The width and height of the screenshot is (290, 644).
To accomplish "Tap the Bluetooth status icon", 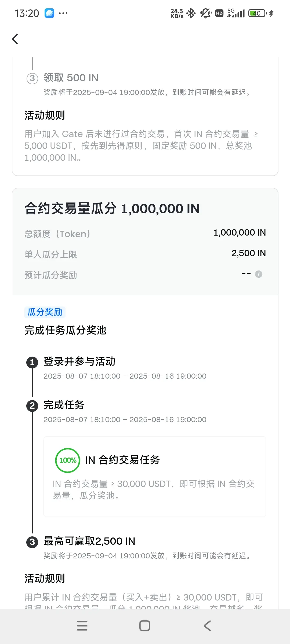I will (191, 13).
